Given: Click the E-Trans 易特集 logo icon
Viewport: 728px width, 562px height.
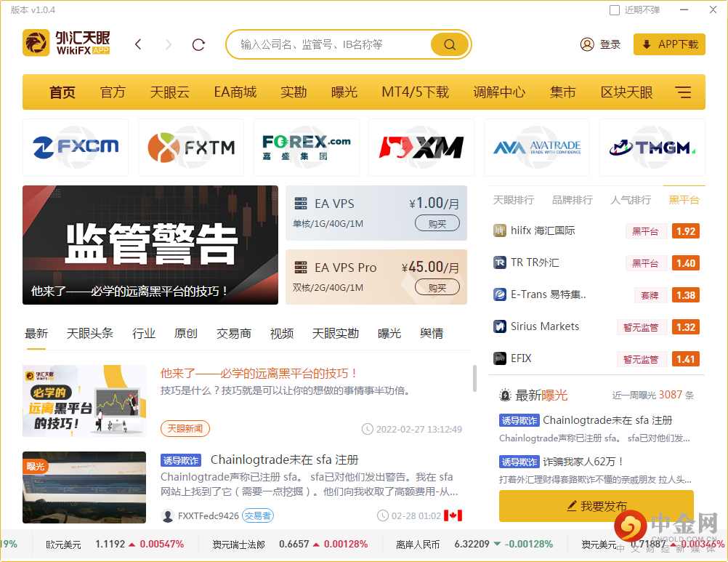Looking at the screenshot, I should [500, 295].
